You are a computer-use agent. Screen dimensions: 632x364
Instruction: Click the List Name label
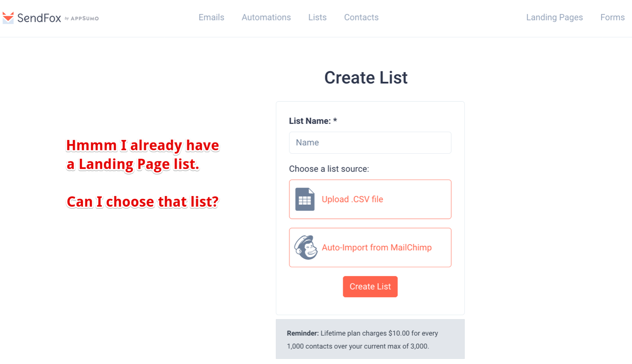313,121
